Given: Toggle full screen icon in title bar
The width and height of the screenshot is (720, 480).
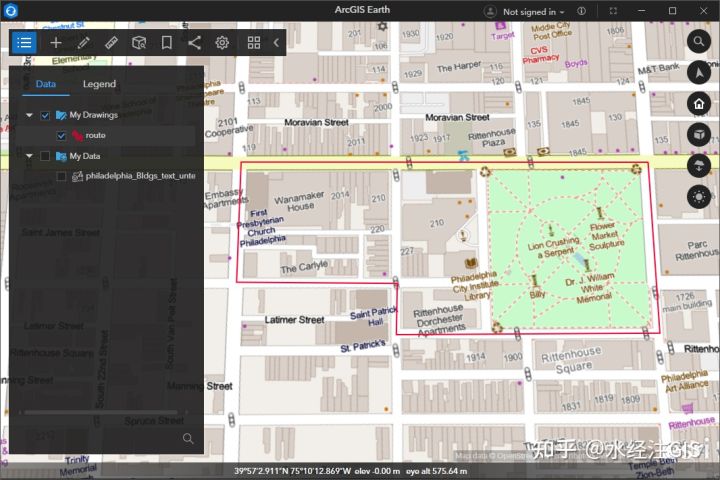Looking at the screenshot, I should click(x=613, y=11).
